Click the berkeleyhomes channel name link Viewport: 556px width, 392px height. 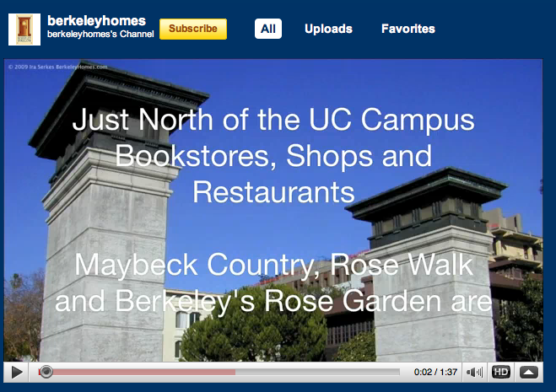96,20
